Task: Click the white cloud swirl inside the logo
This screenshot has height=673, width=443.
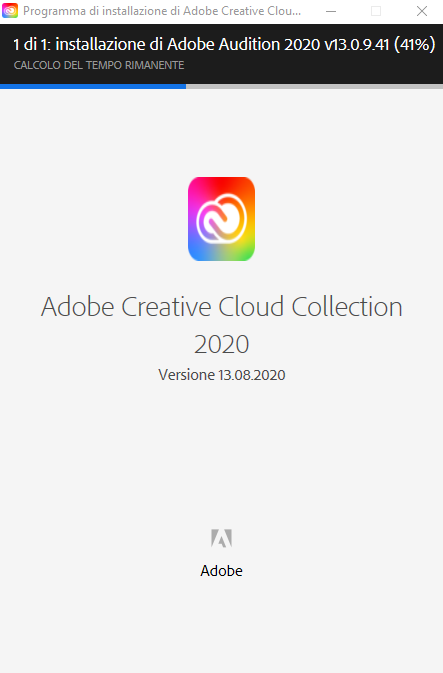Action: coord(222,218)
